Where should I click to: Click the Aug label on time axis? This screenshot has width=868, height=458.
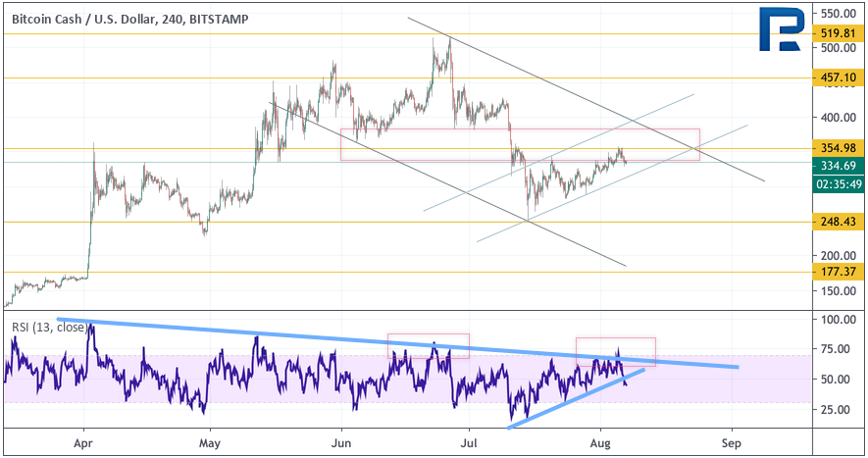[600, 443]
